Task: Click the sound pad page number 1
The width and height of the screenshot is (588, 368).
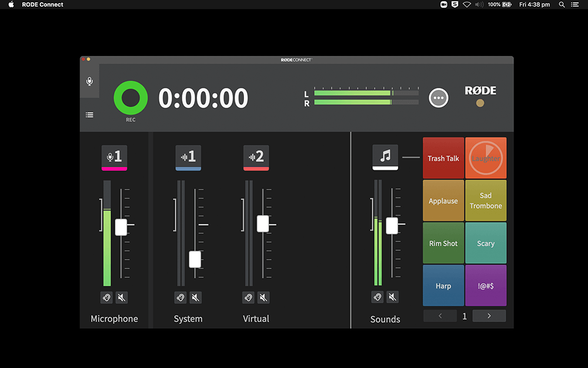Action: (465, 316)
